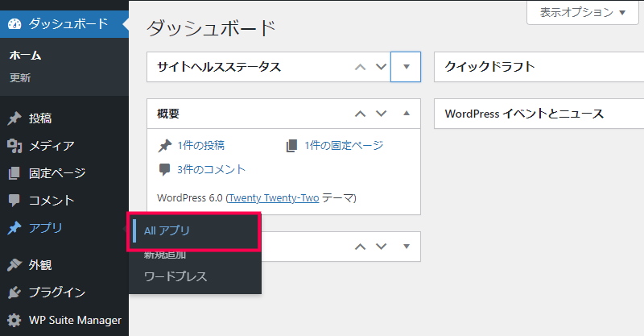Viewport: 644px width, 336px height.
Task: Click the paintbrush icon beside 外観
Action: click(x=14, y=265)
